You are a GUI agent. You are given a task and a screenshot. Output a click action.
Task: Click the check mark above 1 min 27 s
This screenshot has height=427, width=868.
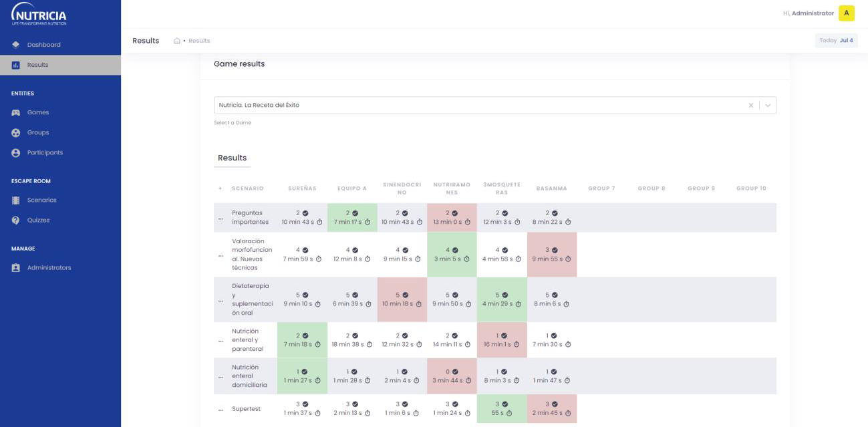[x=305, y=372]
